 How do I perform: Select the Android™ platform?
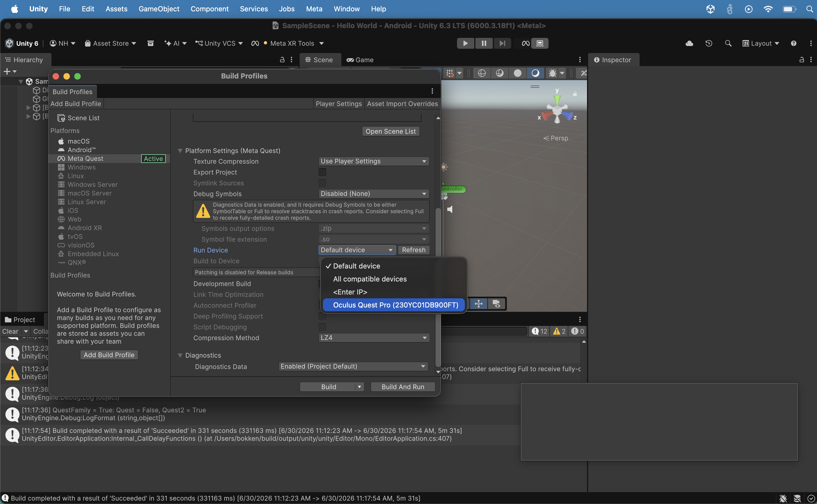[81, 150]
